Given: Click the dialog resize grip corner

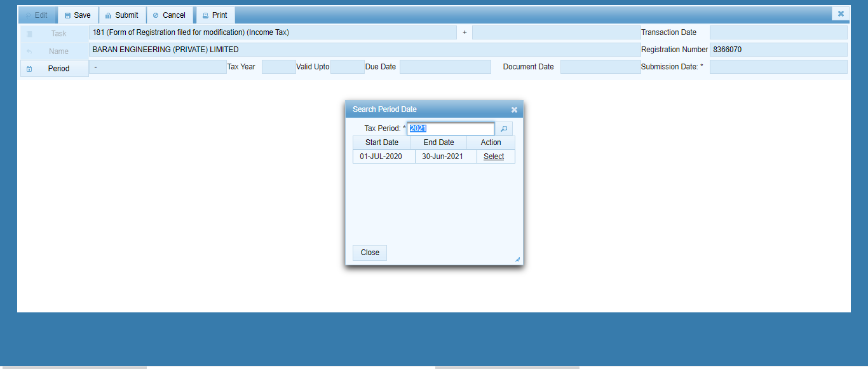Looking at the screenshot, I should pyautogui.click(x=517, y=260).
